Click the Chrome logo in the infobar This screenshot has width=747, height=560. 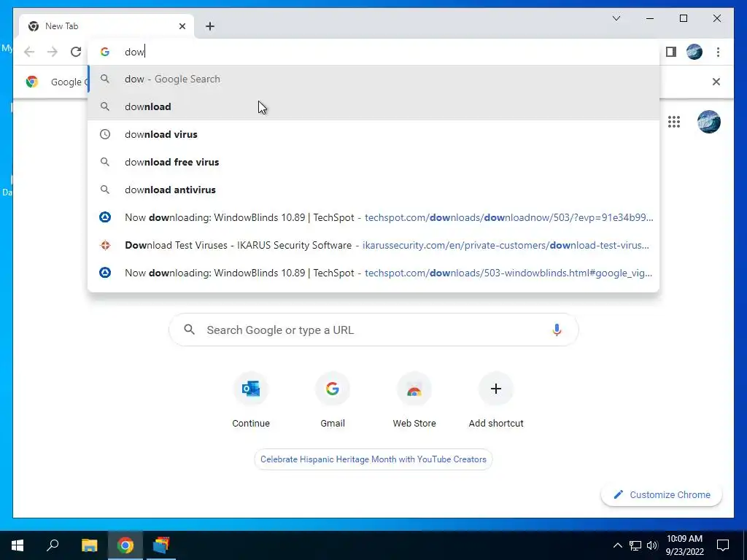tap(32, 82)
